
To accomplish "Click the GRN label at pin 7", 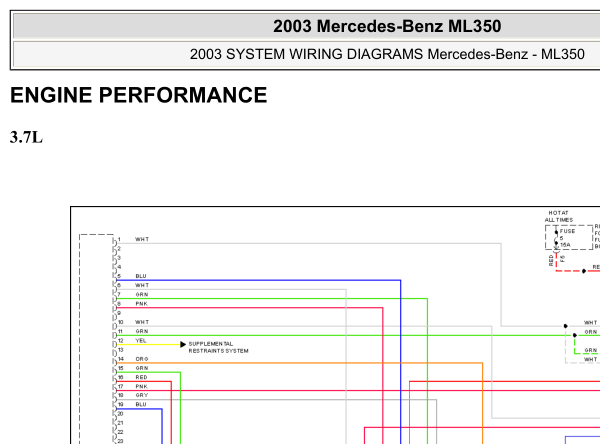I will coord(142,294).
